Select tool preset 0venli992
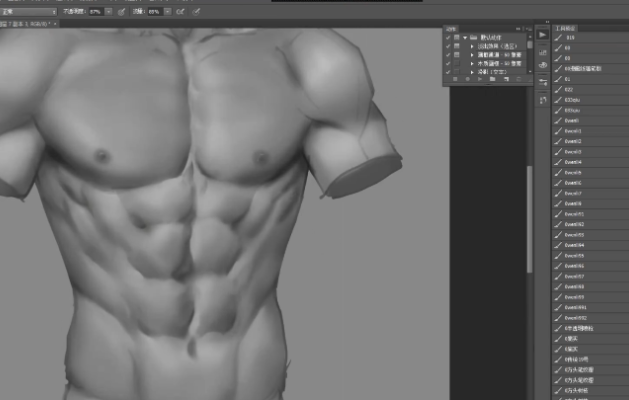 pos(590,318)
